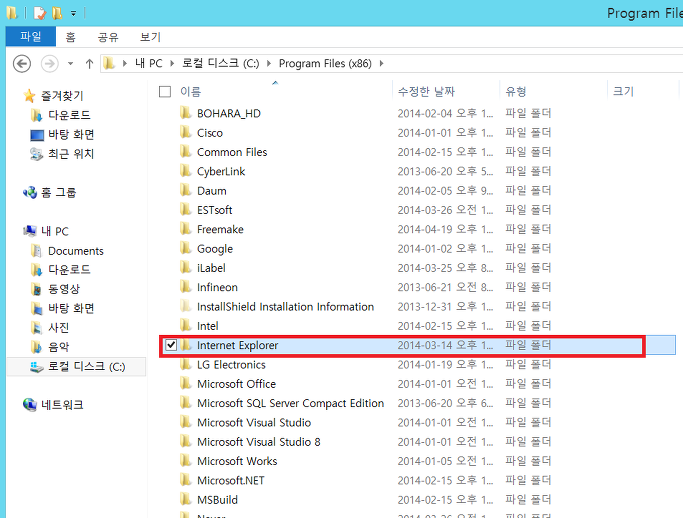Select the Intel folder icon
This screenshot has height=518, width=683.
pos(186,325)
